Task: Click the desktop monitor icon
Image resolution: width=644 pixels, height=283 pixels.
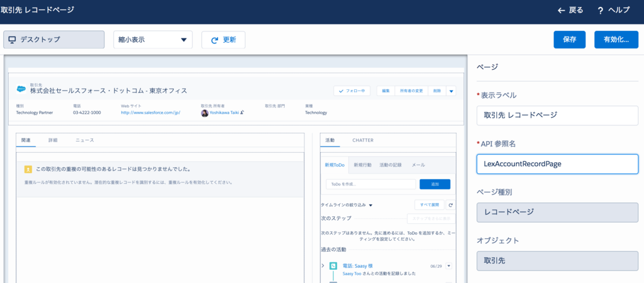Action: pyautogui.click(x=13, y=40)
